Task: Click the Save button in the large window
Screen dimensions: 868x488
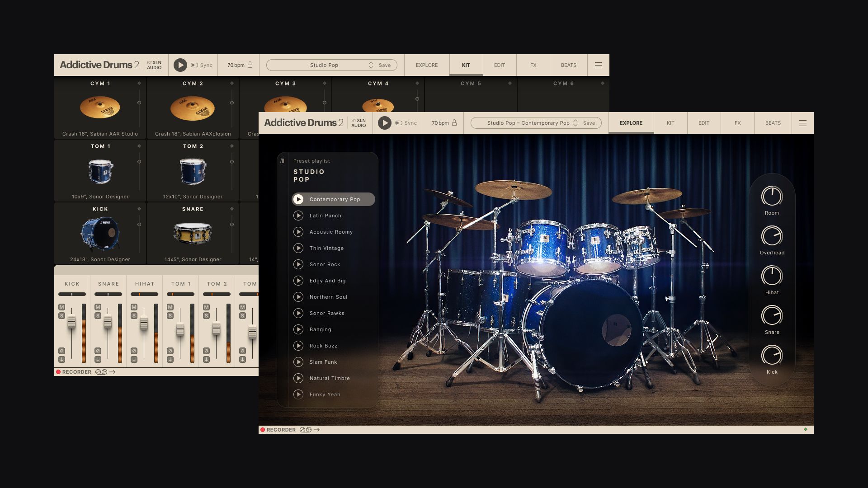Action: tap(589, 123)
